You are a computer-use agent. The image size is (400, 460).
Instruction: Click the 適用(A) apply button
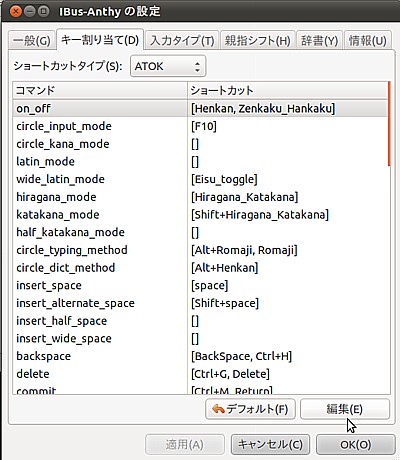(x=184, y=444)
